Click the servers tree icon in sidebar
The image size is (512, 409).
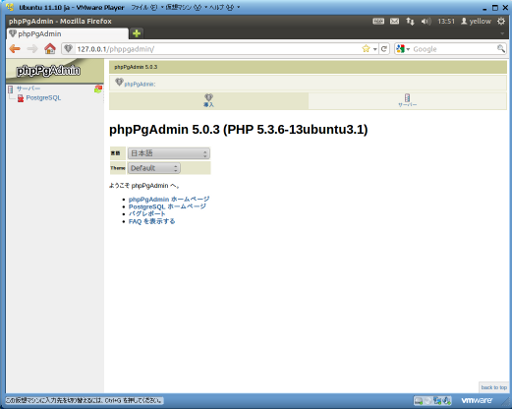pyautogui.click(x=11, y=89)
